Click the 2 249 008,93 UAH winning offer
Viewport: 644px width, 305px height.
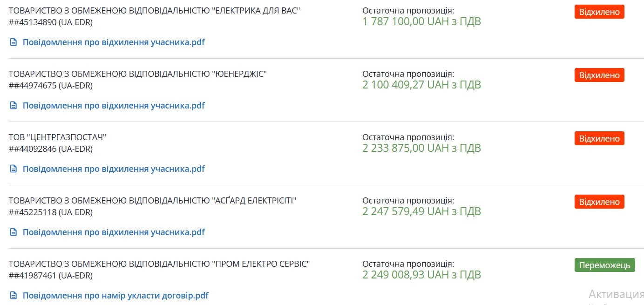421,275
